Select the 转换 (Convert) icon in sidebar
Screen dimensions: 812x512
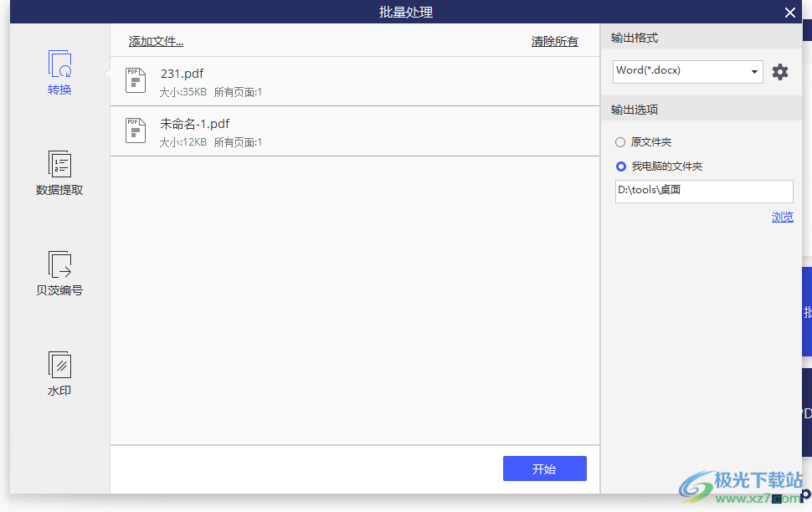[59, 64]
